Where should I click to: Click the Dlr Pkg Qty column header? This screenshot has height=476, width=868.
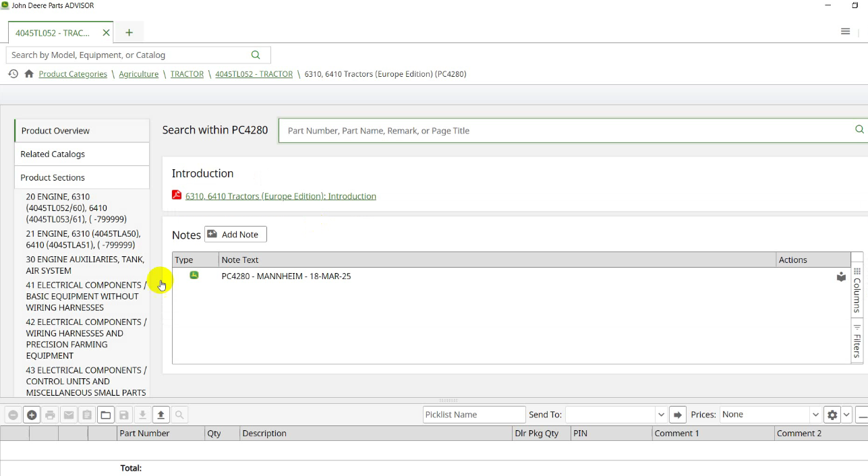click(541, 434)
